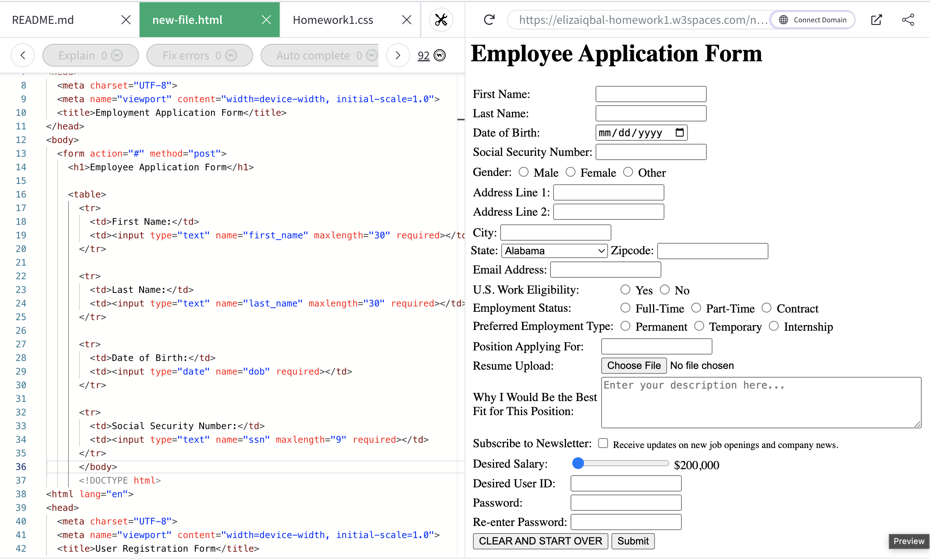Close the Homework1.css tab
Viewport: 930px width, 560px height.
(x=407, y=20)
